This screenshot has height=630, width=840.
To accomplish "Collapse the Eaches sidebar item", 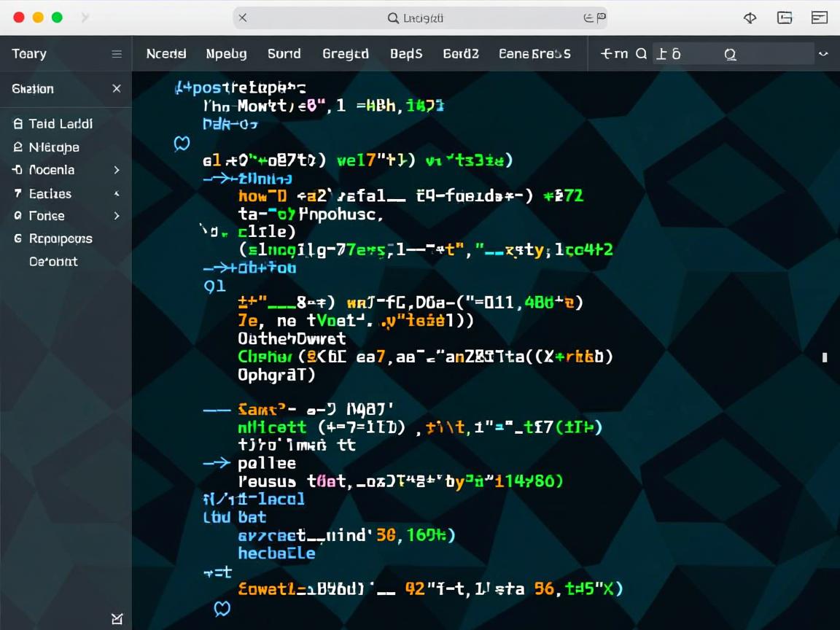I will point(117,194).
